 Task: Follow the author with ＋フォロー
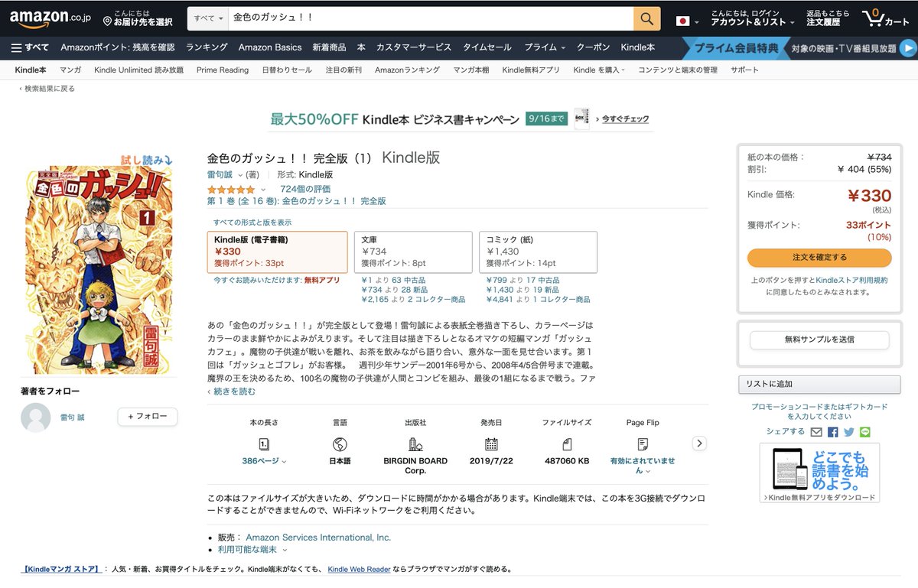click(147, 417)
